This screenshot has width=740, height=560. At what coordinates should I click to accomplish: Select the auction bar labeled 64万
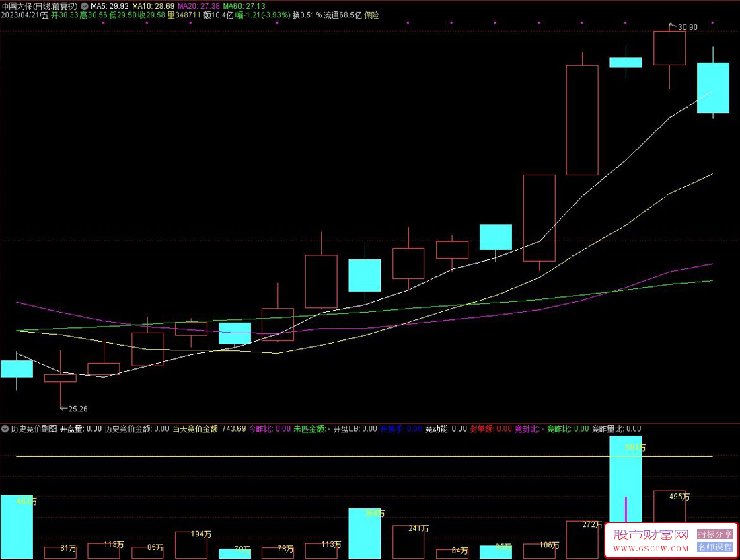point(451,555)
